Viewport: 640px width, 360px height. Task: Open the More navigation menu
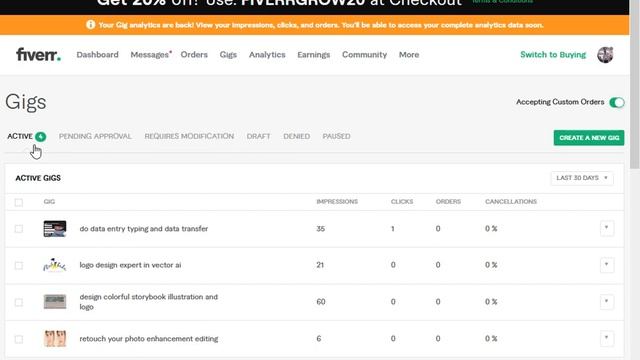coord(409,55)
